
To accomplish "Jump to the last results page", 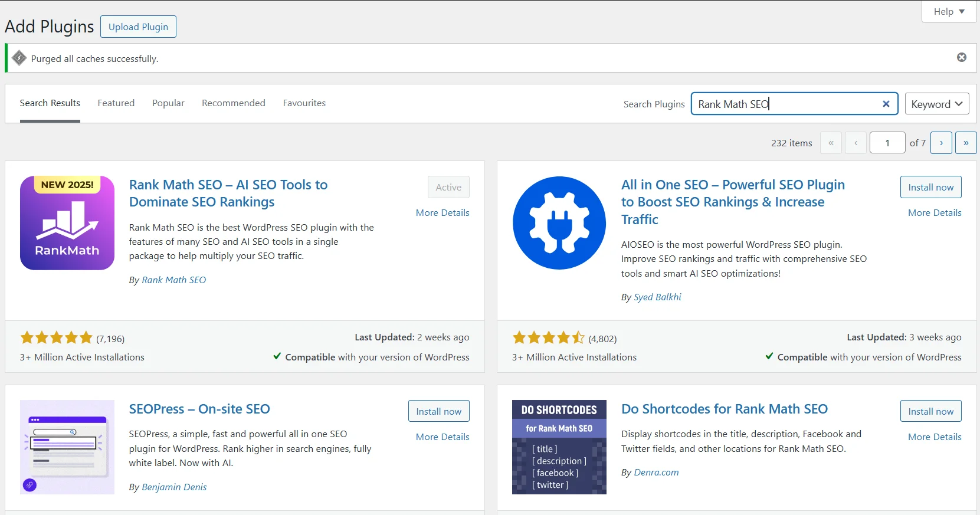I will (x=966, y=143).
